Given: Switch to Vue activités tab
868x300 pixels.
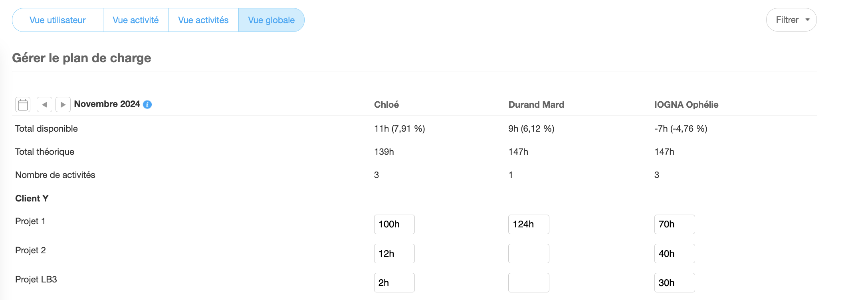Looking at the screenshot, I should pos(203,20).
